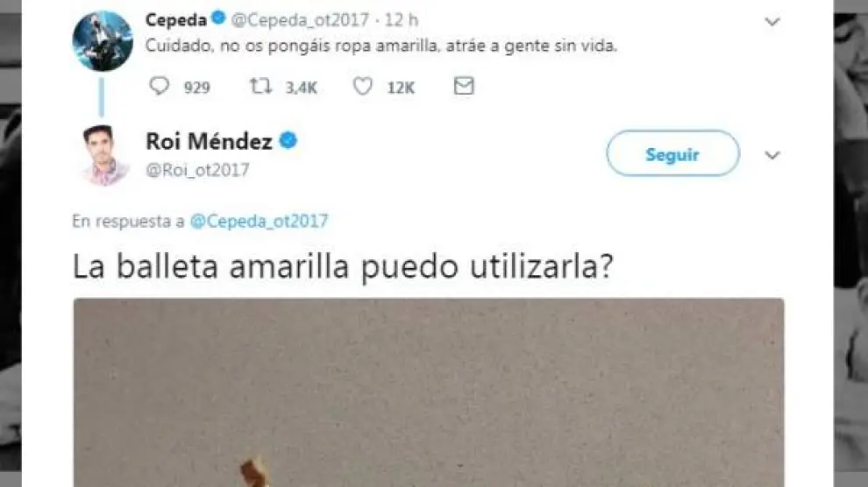View the 929 replies count
Screen dimensions: 868x487
[x=197, y=88]
